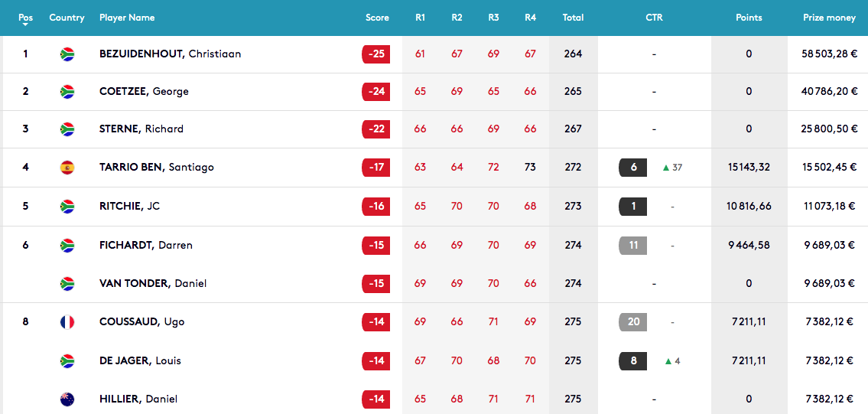Image resolution: width=868 pixels, height=414 pixels.
Task: Open BEZUIDENHOUT, Christiaan player profile
Action: [x=170, y=54]
